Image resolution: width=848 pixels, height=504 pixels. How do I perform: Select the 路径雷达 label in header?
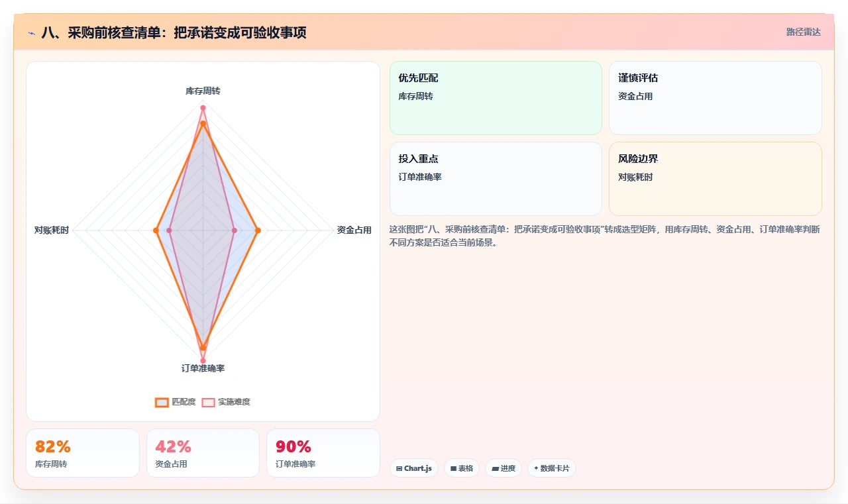pos(803,32)
